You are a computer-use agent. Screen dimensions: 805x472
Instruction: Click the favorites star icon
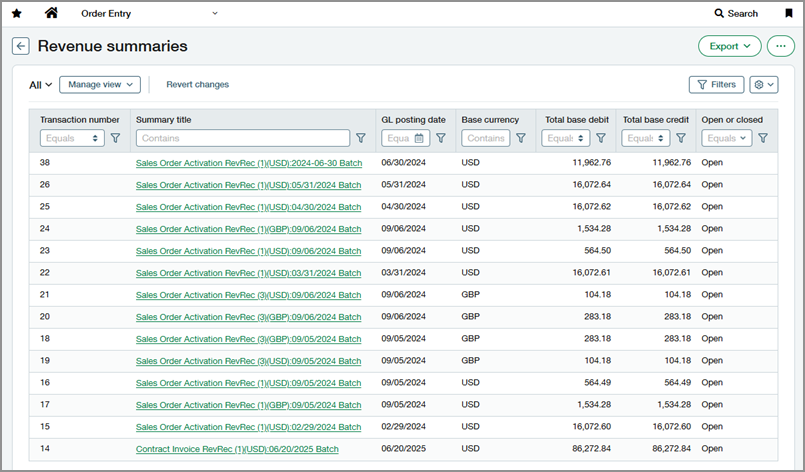coord(16,13)
